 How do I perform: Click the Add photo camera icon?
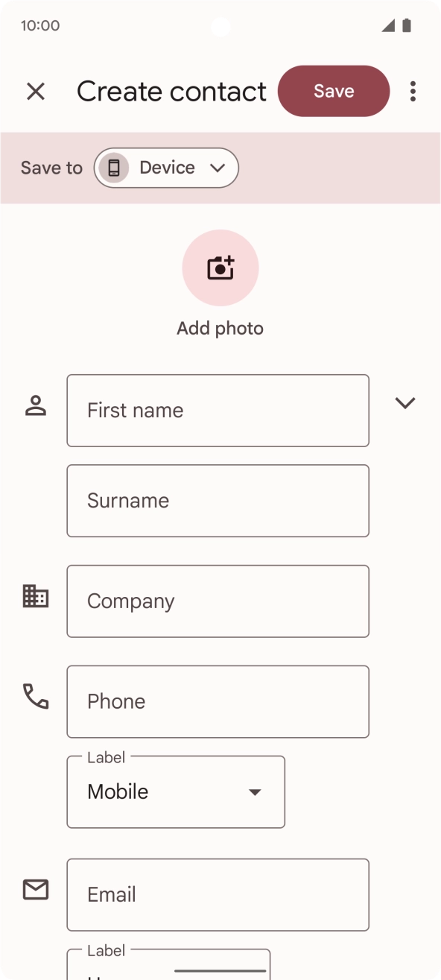(220, 268)
